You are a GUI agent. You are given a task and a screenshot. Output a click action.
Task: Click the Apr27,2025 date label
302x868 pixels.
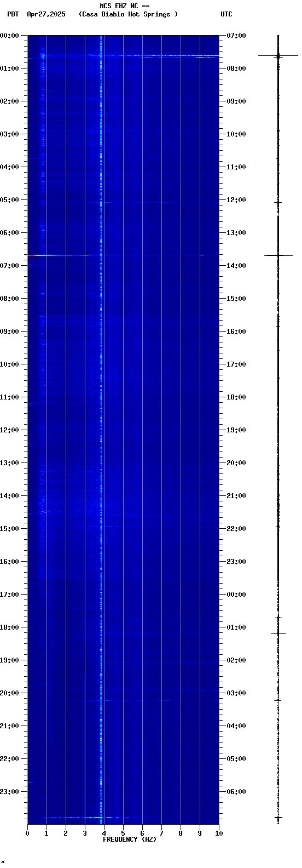point(46,14)
